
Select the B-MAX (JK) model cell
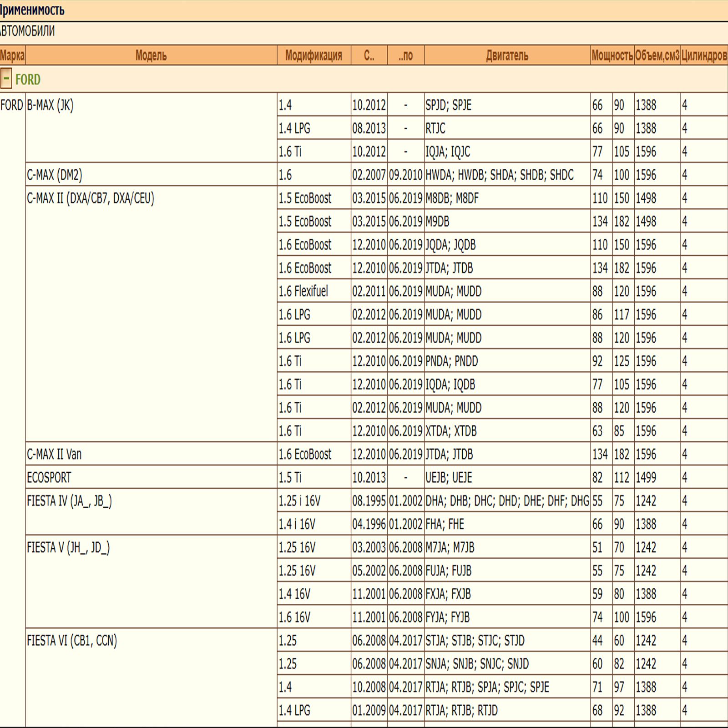[x=50, y=105]
